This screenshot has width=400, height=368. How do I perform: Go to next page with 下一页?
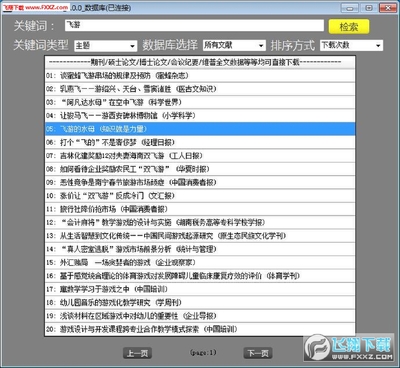click(x=258, y=353)
